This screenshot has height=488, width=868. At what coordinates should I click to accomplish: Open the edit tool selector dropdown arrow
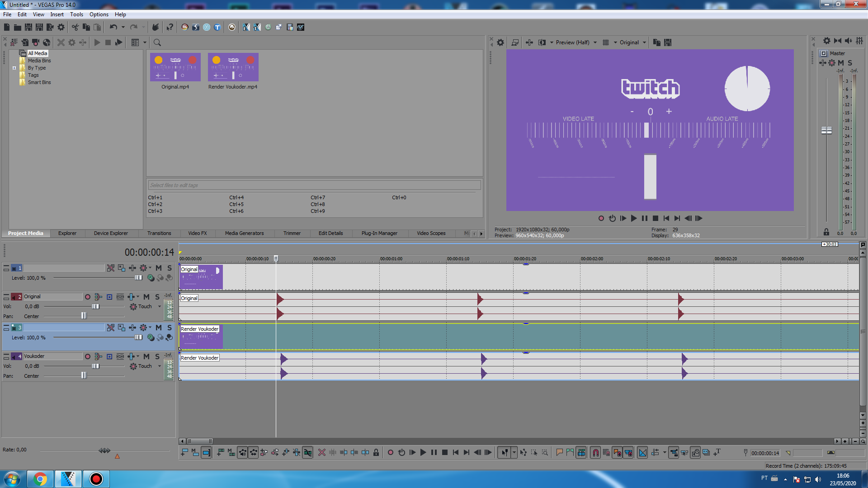(x=514, y=452)
